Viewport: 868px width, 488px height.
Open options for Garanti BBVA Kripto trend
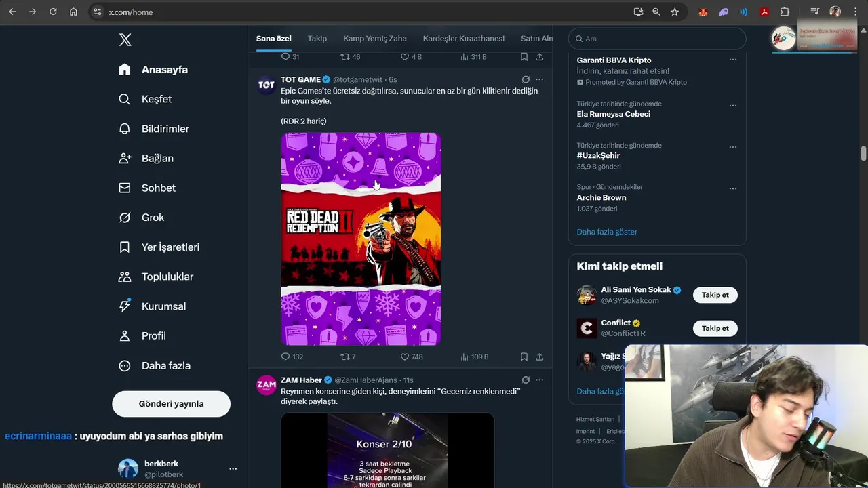(733, 60)
